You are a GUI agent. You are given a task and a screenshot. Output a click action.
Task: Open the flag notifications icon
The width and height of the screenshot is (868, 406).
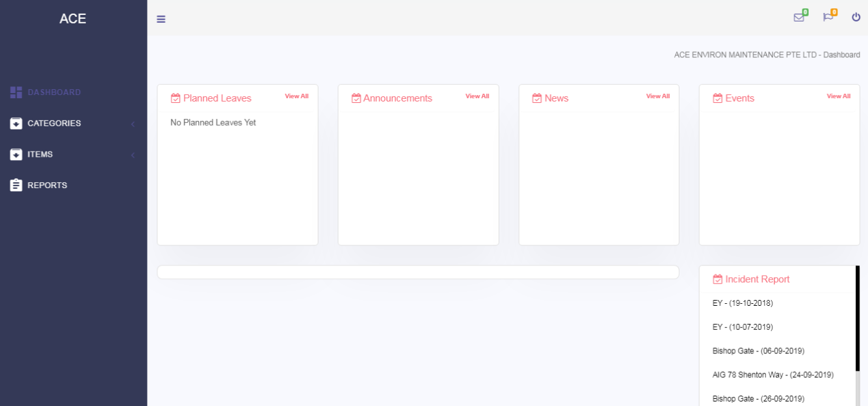828,18
